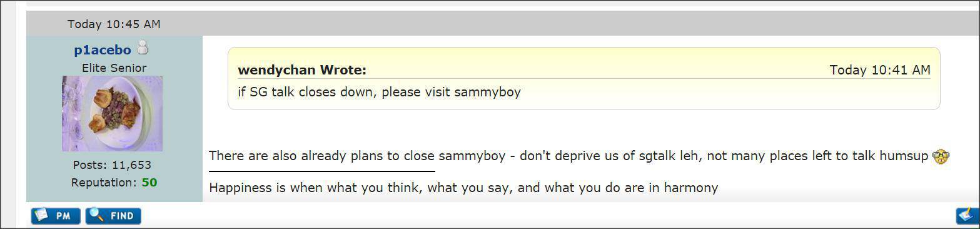Click the reply text about closing sammyboy
This screenshot has width=980, height=229.
tap(568, 156)
